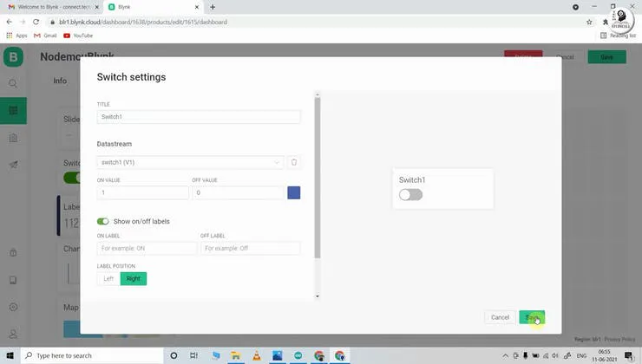Toggle Show on/off labels switch
Screen dimensions: 642x364
click(102, 221)
